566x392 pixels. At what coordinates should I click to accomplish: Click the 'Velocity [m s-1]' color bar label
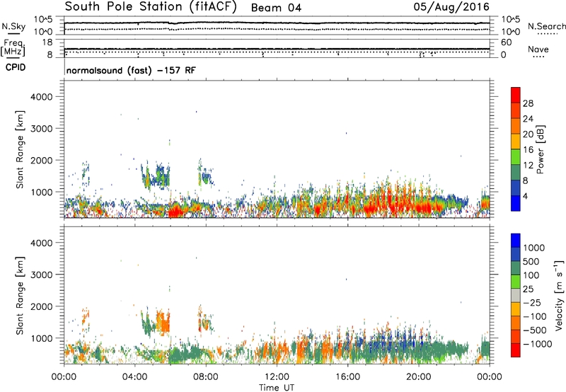(559, 295)
